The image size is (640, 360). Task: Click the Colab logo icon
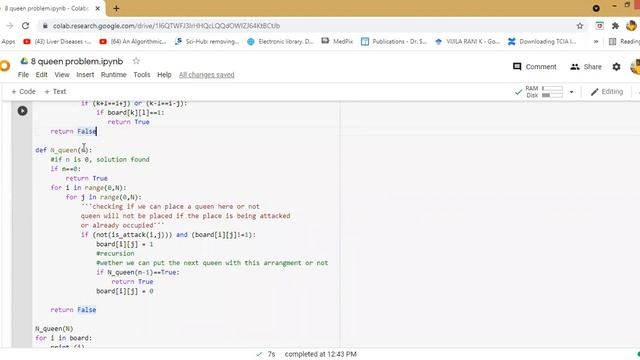point(4,66)
